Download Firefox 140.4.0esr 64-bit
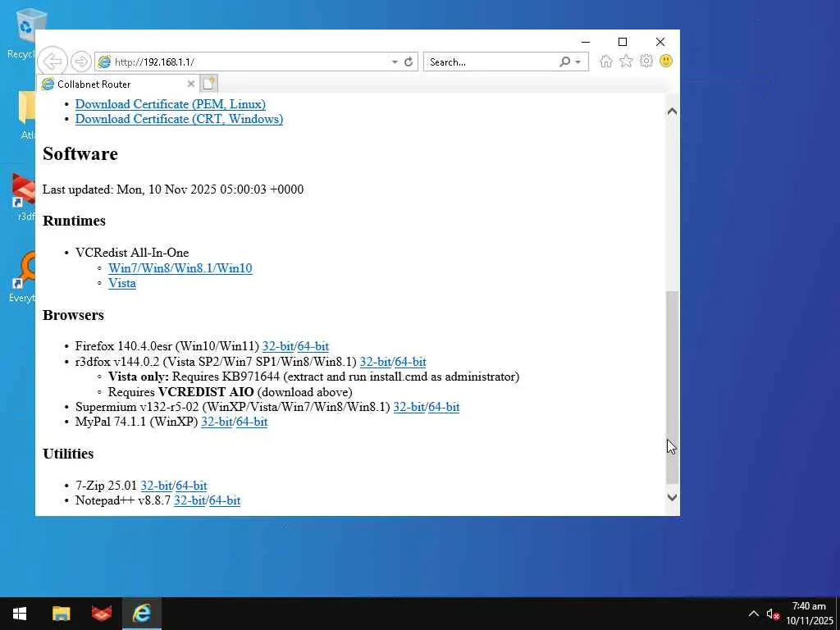Viewport: 840px width, 630px height. pyautogui.click(x=313, y=346)
